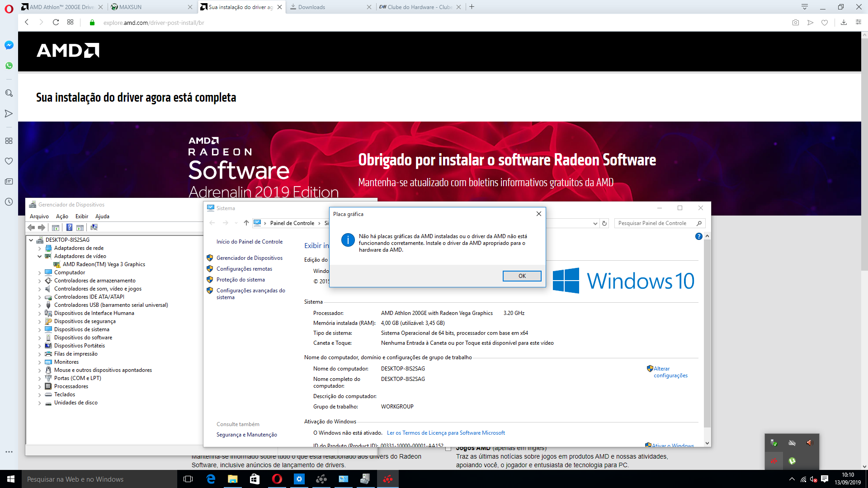Expand Teclados node

coord(39,394)
